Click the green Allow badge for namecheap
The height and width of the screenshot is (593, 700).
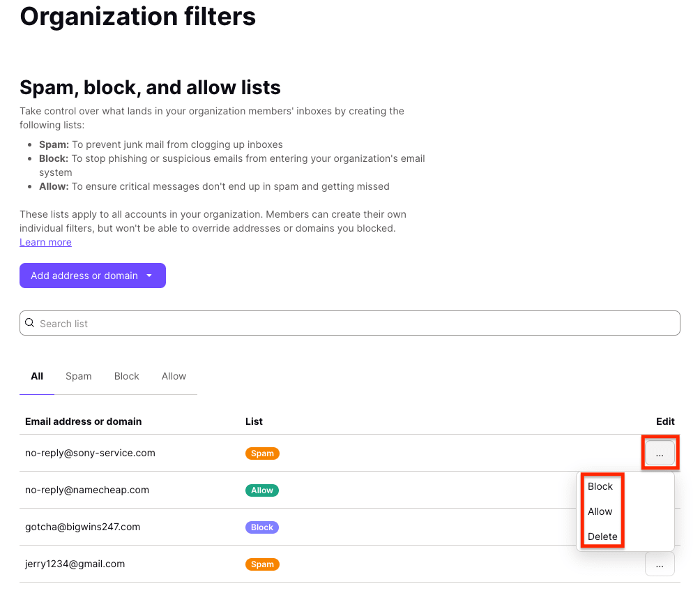262,490
